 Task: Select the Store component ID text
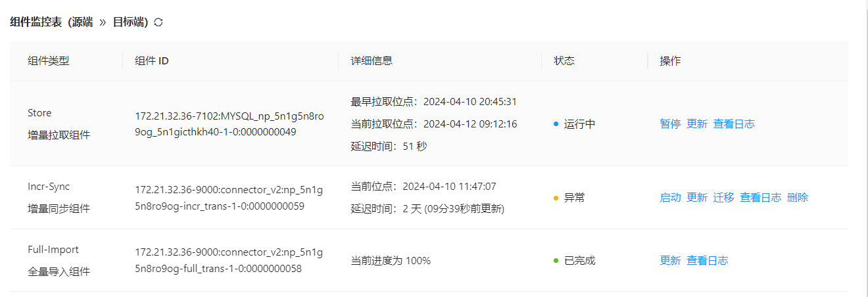pyautogui.click(x=229, y=124)
